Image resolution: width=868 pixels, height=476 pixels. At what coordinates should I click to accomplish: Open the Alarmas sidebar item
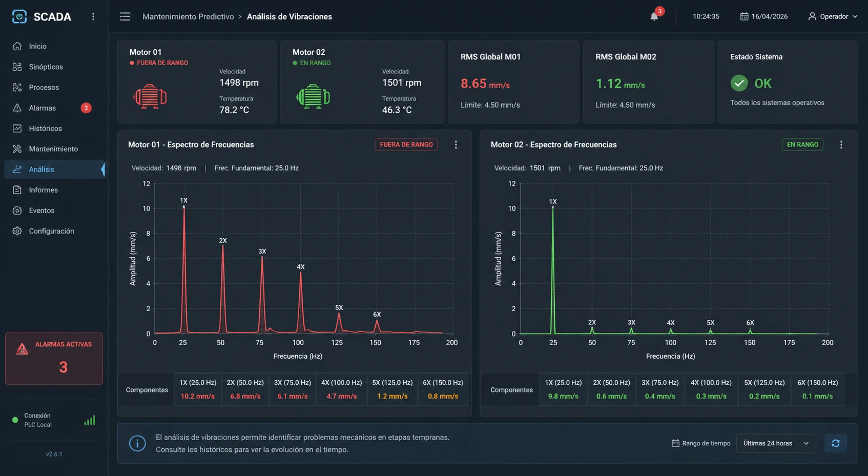(x=54, y=108)
